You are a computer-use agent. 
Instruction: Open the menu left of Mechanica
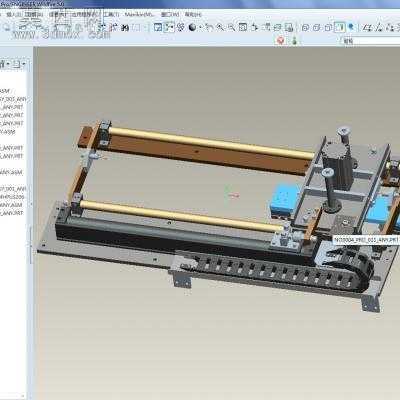[111, 15]
